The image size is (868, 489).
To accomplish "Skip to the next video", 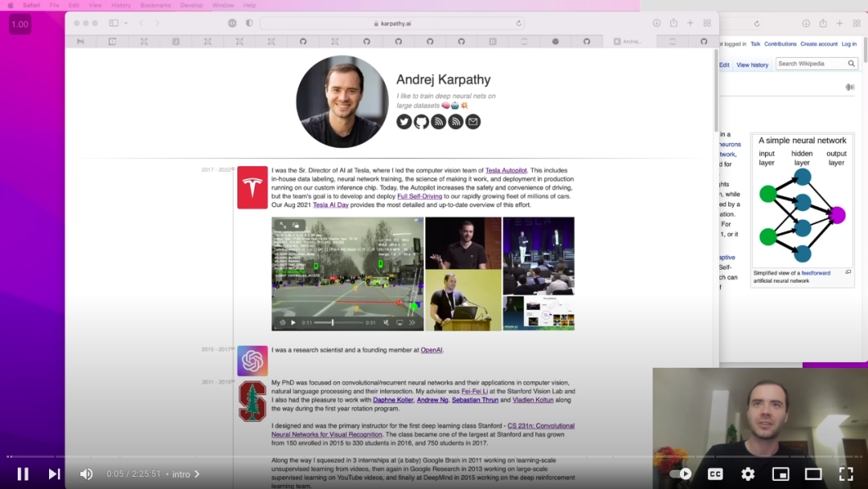I will pos(55,474).
